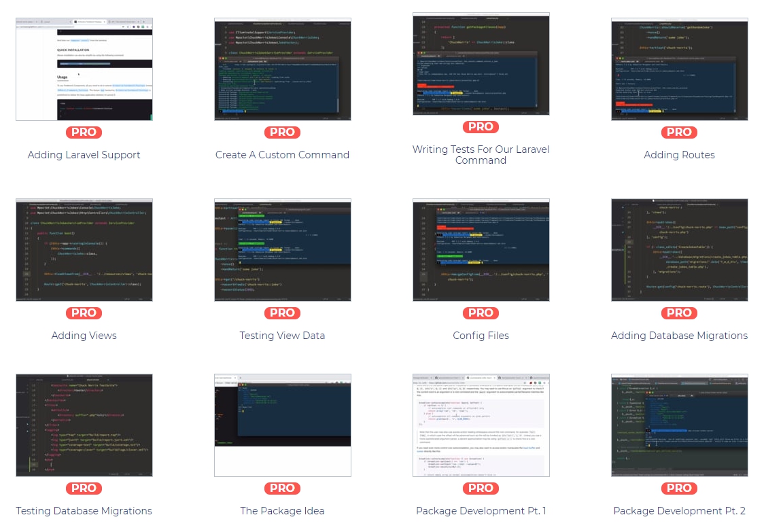Click the PRO badge for Config Files

pyautogui.click(x=481, y=313)
